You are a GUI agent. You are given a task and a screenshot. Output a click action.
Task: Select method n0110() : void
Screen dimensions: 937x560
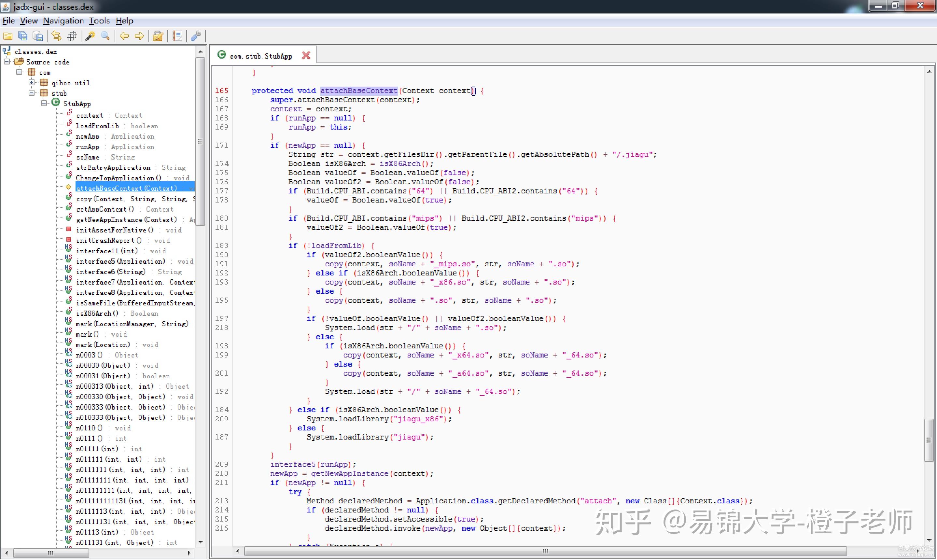coord(104,428)
